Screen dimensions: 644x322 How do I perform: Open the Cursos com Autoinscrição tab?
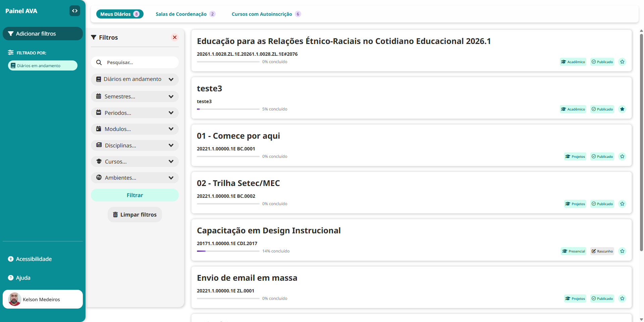click(x=266, y=14)
